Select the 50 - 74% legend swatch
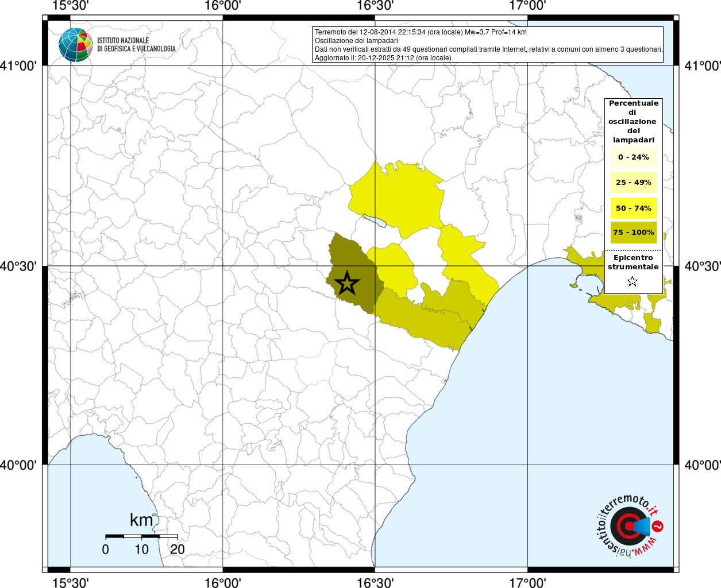Image resolution: width=721 pixels, height=588 pixels. 634,208
